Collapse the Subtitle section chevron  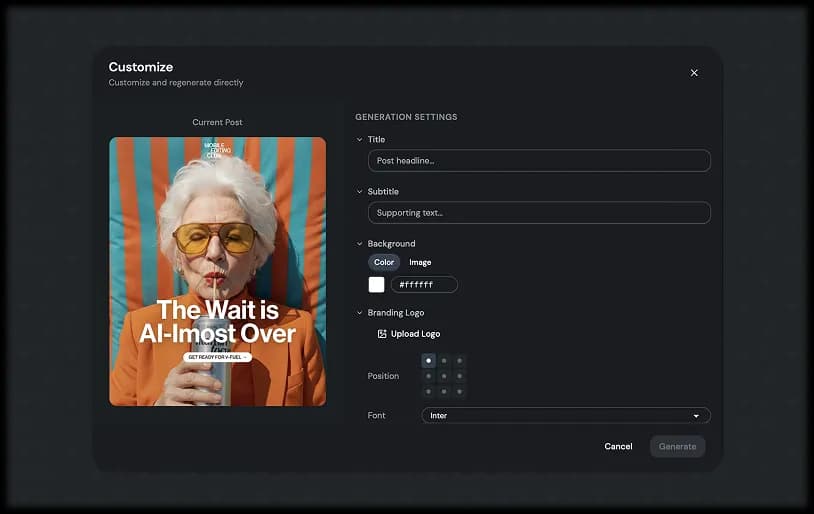click(x=359, y=192)
